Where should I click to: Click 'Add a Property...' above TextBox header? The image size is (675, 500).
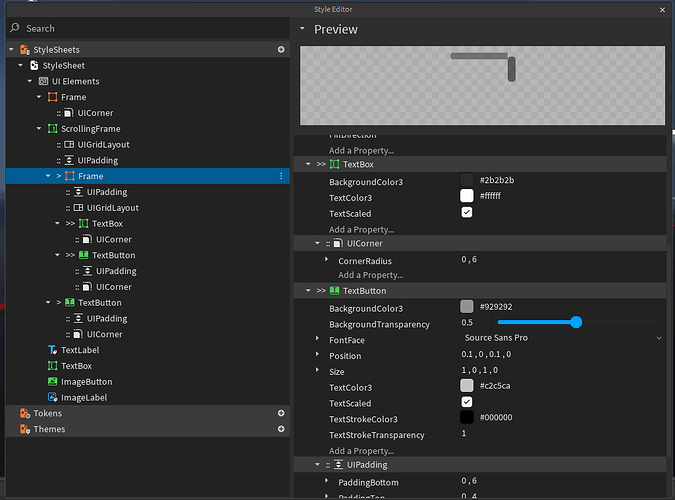pyautogui.click(x=361, y=150)
